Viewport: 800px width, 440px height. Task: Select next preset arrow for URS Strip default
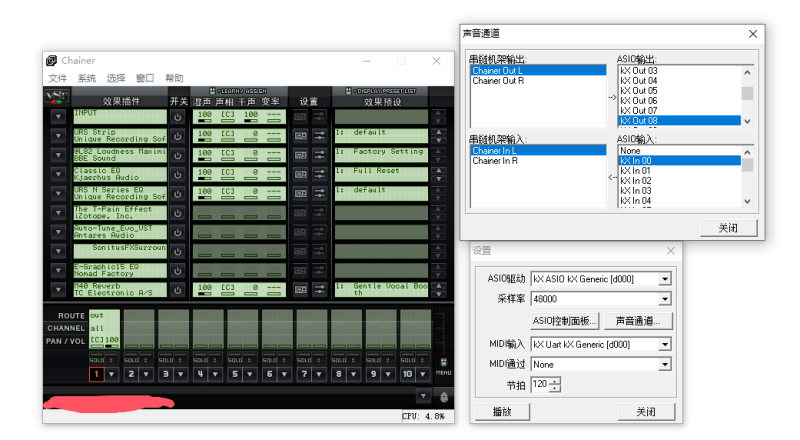(x=438, y=140)
